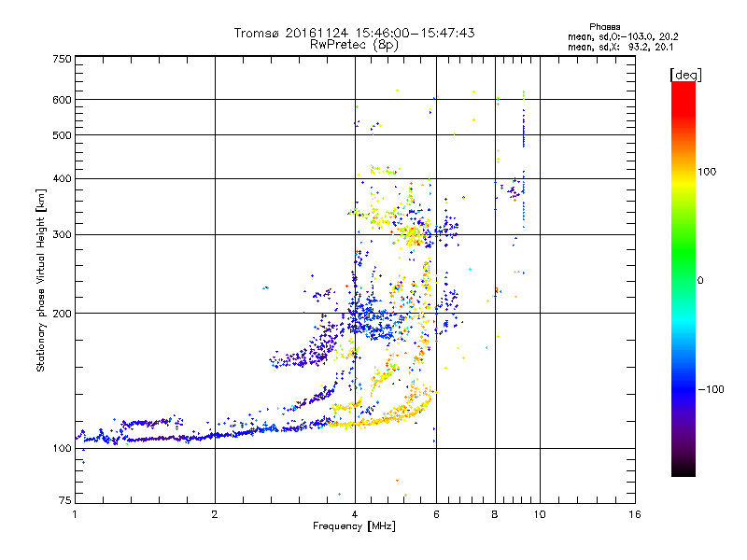Click the '[deg]' colorbar unit label

(x=685, y=75)
